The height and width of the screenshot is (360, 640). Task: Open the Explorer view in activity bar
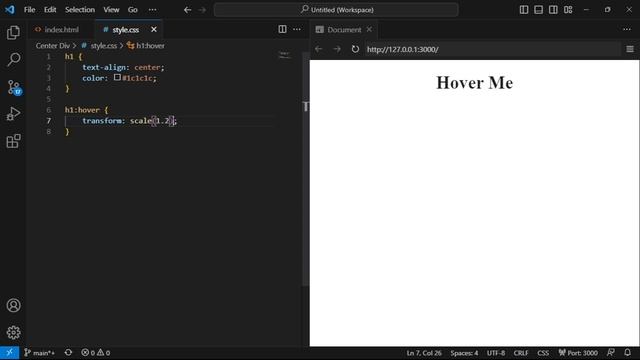[13, 32]
